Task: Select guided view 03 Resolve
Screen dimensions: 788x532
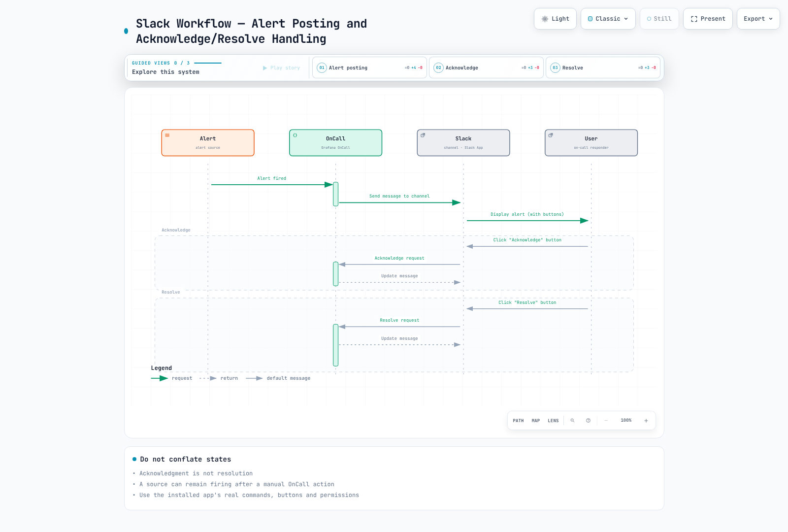Action: click(x=603, y=67)
